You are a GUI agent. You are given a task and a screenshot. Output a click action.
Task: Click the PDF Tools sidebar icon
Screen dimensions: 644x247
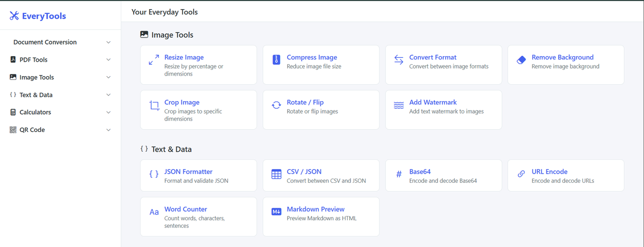pos(13,59)
